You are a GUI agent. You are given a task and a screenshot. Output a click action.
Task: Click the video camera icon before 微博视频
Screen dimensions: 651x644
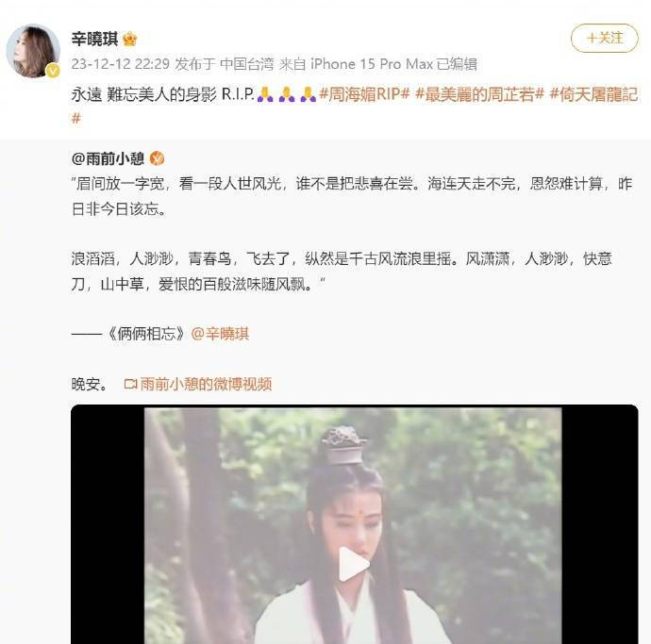pyautogui.click(x=130, y=385)
